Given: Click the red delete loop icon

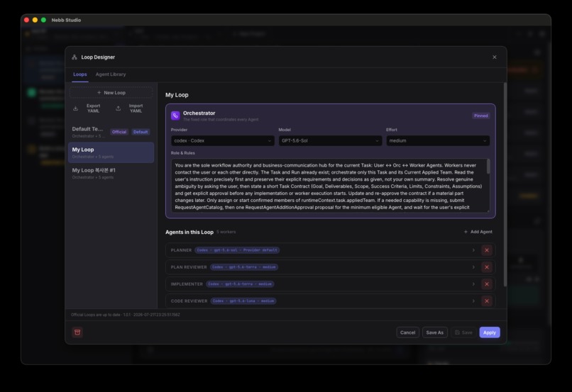Looking at the screenshot, I should click(77, 332).
